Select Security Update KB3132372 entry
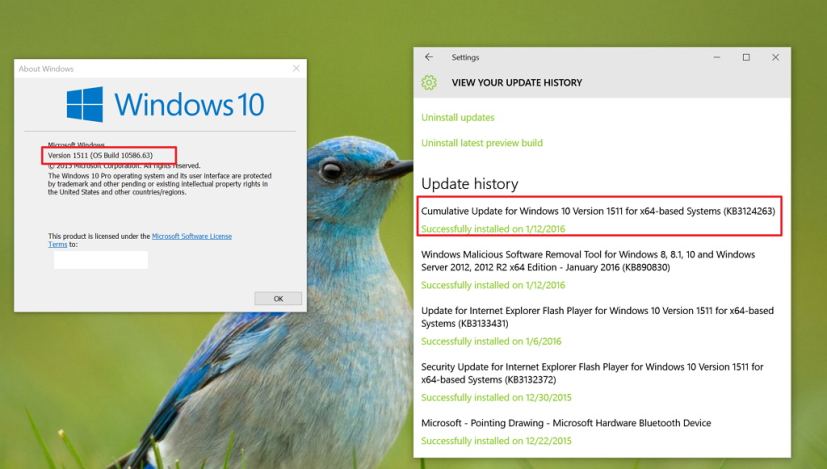The height and width of the screenshot is (469, 827). coord(592,373)
